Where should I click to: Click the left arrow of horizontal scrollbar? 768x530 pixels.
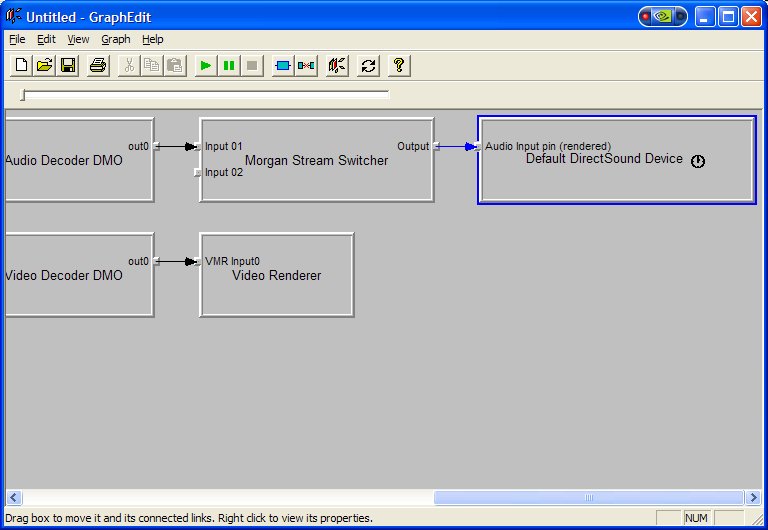[14, 498]
